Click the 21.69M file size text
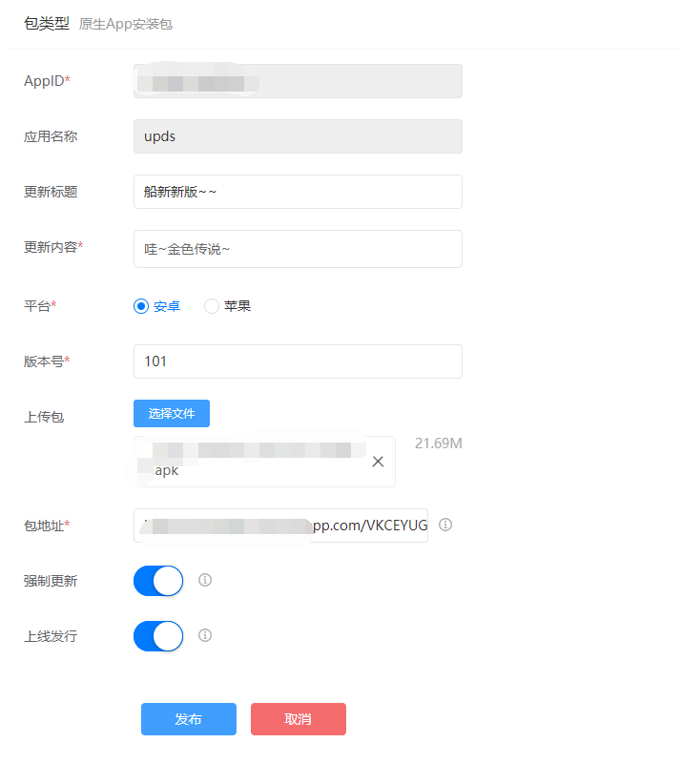Image resolution: width=681 pixels, height=784 pixels. 439,444
